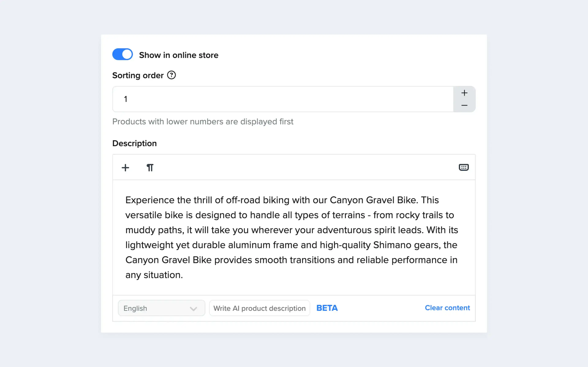
Task: Click the BETA label next to AI button
Action: pyautogui.click(x=327, y=308)
